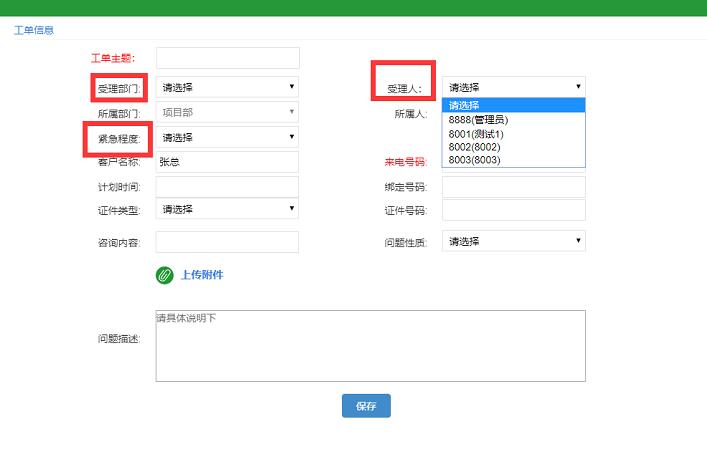
Task: Pick 8003(8003) in the dropdown list
Action: pyautogui.click(x=474, y=160)
